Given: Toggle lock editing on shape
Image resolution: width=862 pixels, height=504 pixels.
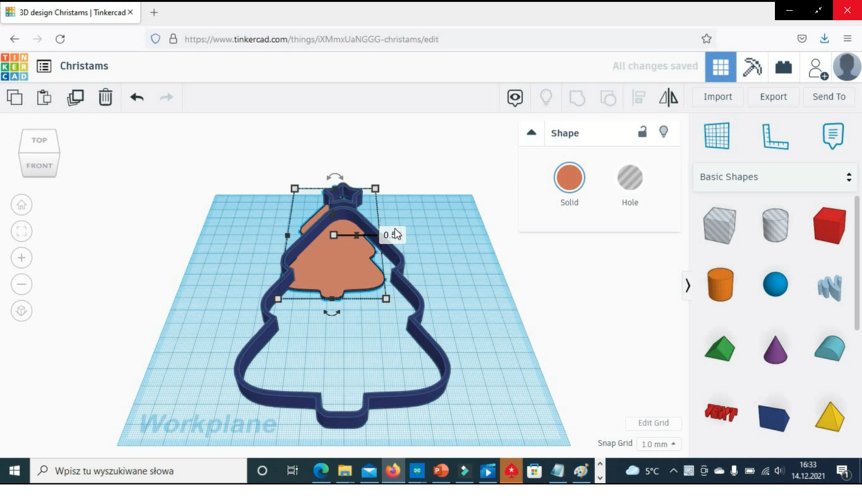Looking at the screenshot, I should pos(642,132).
